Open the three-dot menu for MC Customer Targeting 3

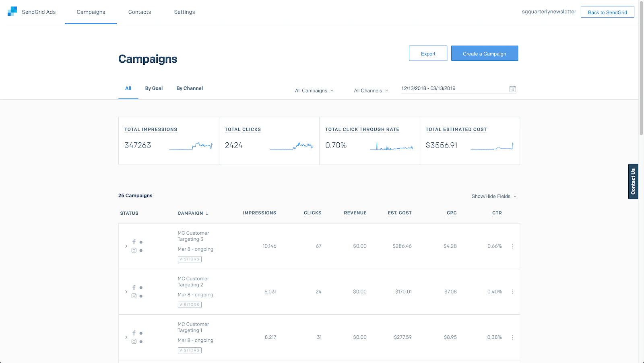(x=512, y=246)
